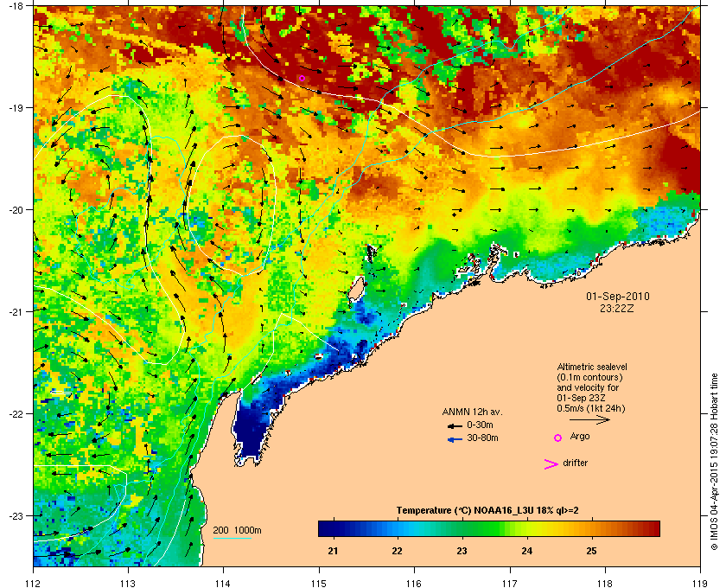Click the 'Temperature (°C) NOAA16_L3U 18% ql>=2' title
This screenshot has height=588, width=726.
[x=487, y=511]
